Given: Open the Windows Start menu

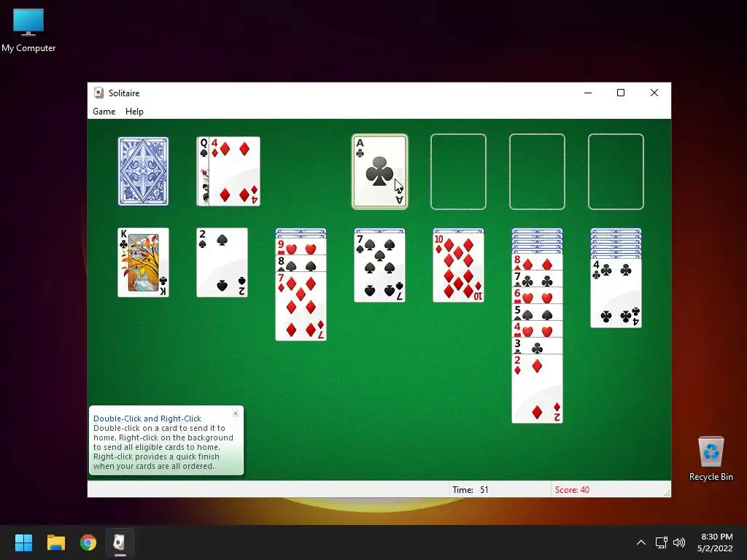Looking at the screenshot, I should point(23,542).
